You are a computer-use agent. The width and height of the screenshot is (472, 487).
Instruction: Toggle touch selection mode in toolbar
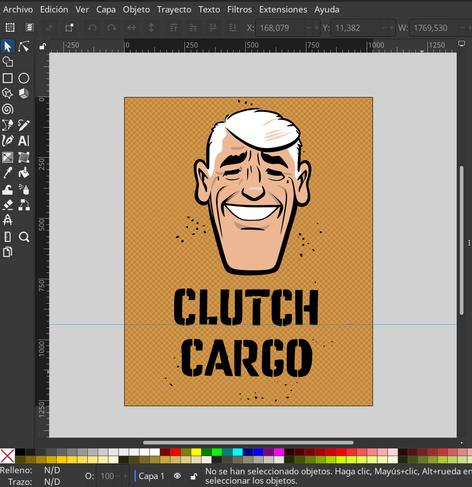(69, 28)
